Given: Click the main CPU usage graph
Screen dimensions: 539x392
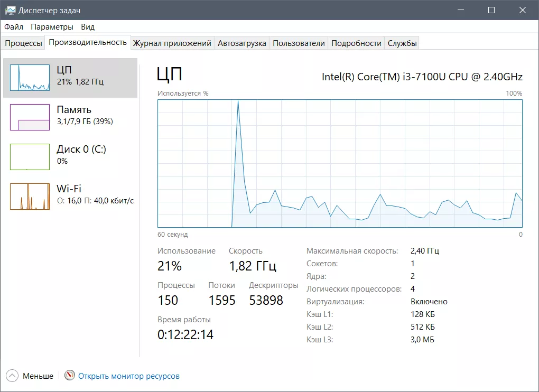Looking at the screenshot, I should (340, 164).
